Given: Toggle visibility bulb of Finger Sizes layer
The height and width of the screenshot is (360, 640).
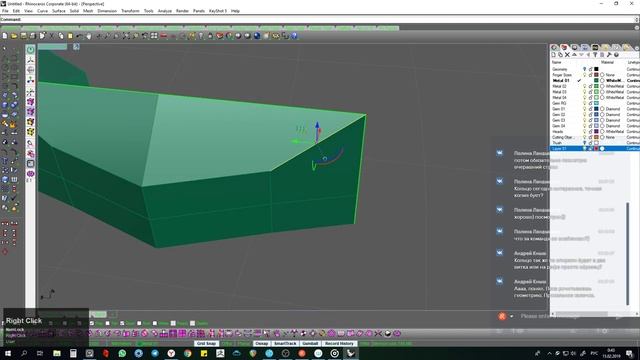Looking at the screenshot, I should pos(584,75).
